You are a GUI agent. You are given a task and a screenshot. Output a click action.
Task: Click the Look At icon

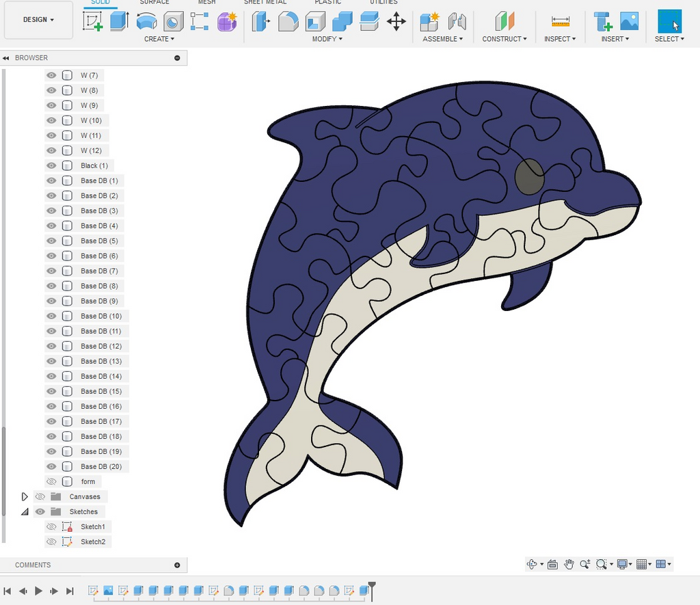click(552, 565)
